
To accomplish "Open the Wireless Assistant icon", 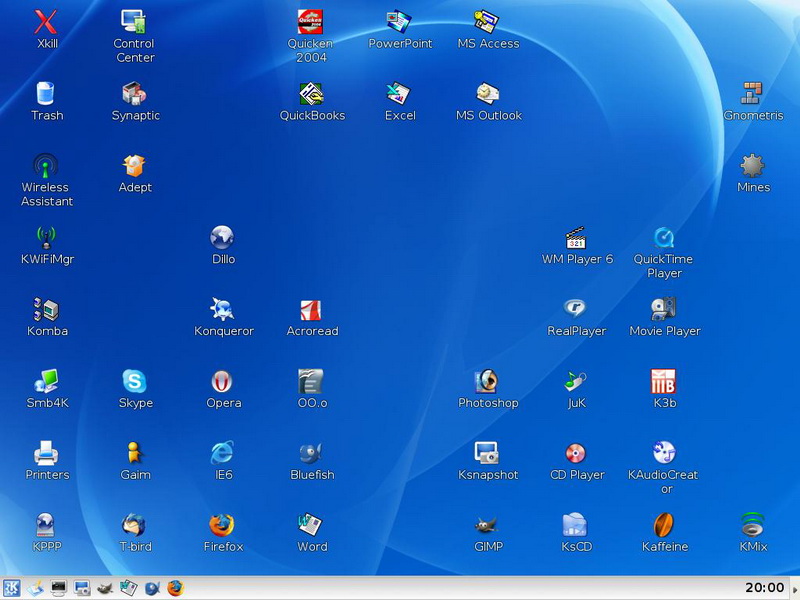I will 46,166.
